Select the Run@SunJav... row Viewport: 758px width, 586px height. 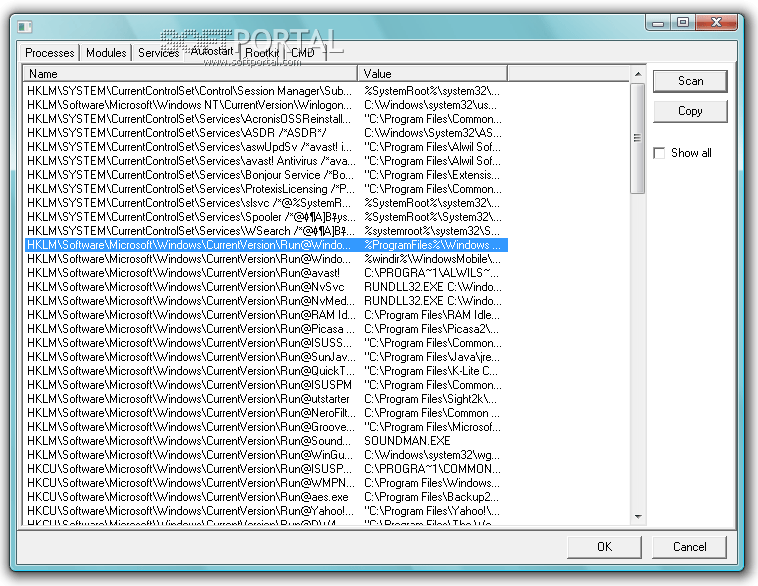[x=266, y=357]
